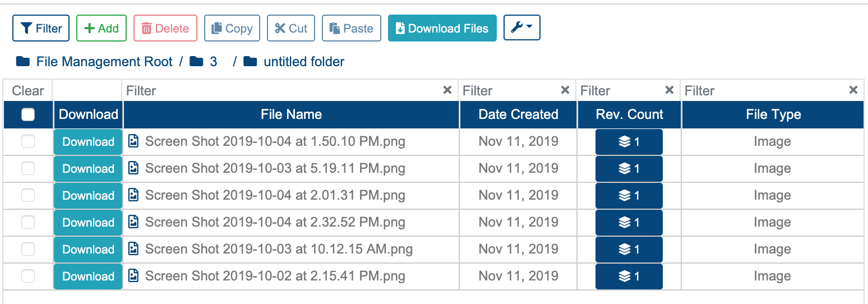Open revisions for 10.12.15 AM.png
Image resolution: width=868 pixels, height=304 pixels.
click(629, 250)
